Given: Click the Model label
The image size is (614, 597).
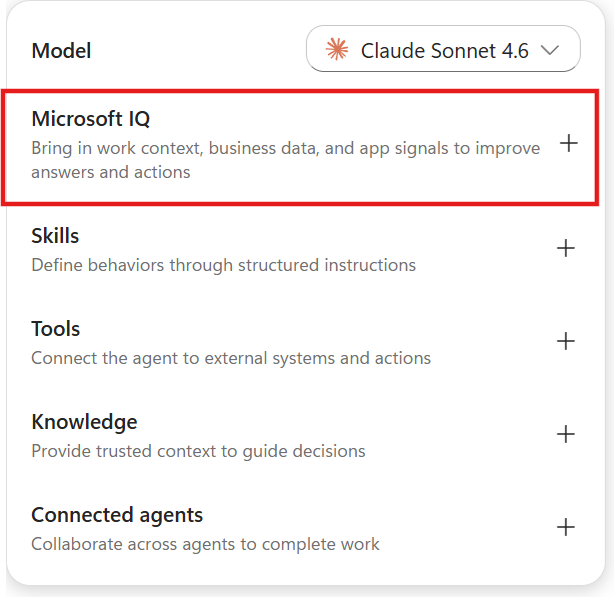Looking at the screenshot, I should [x=61, y=51].
